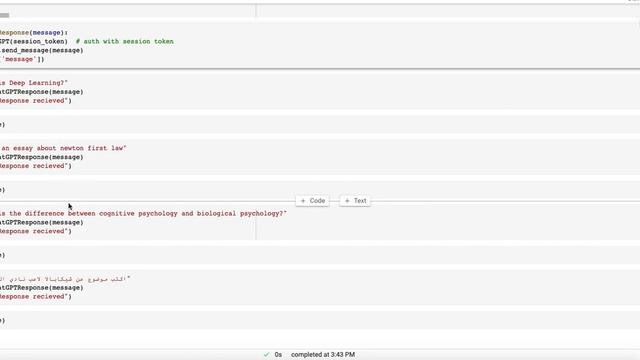Click the cognitive psychology question string line
The image size is (640, 360).
pos(143,213)
